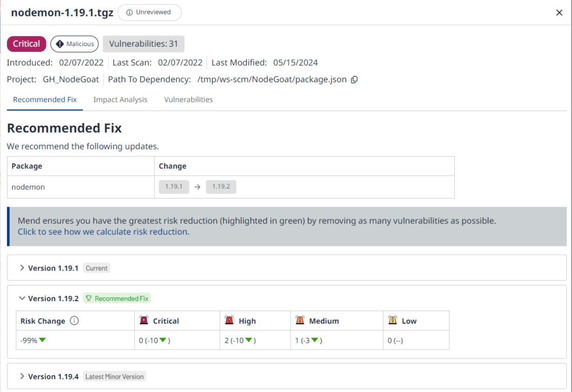Image resolution: width=572 pixels, height=392 pixels.
Task: Expand the Version 1.19.1 section
Action: [22, 268]
